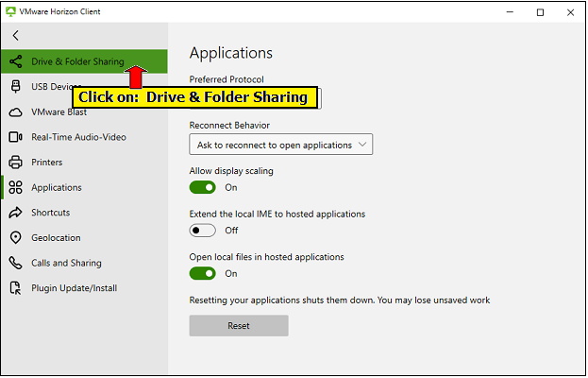Click the Real-Time Audio-Video camera icon
Viewport: 588px width, 378px height.
coord(15,137)
